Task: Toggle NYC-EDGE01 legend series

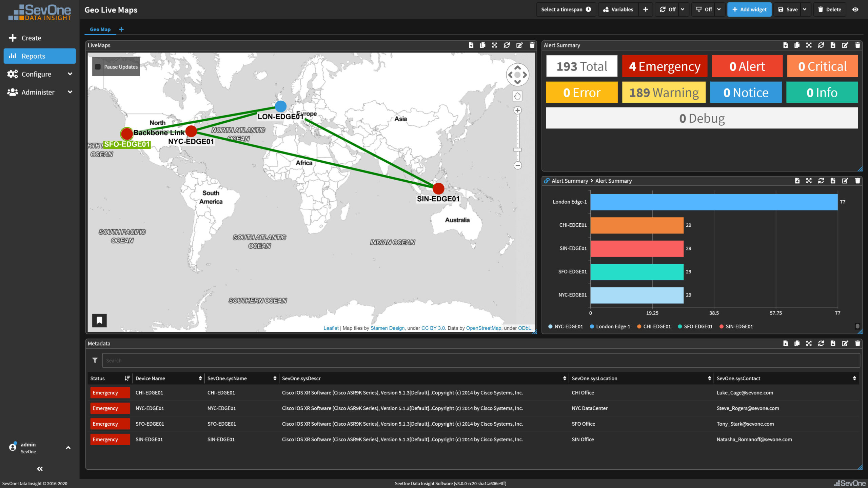Action: click(x=566, y=326)
